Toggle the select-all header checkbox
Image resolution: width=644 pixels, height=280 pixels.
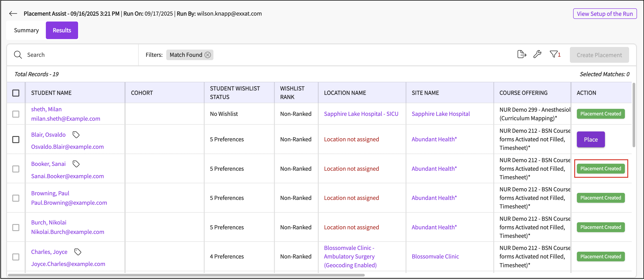tap(16, 93)
